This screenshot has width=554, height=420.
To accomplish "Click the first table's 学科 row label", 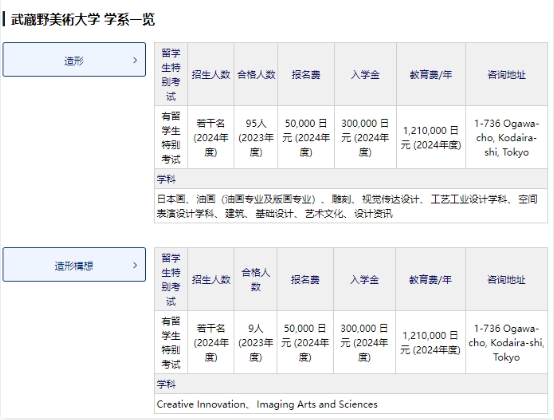I will click(166, 179).
